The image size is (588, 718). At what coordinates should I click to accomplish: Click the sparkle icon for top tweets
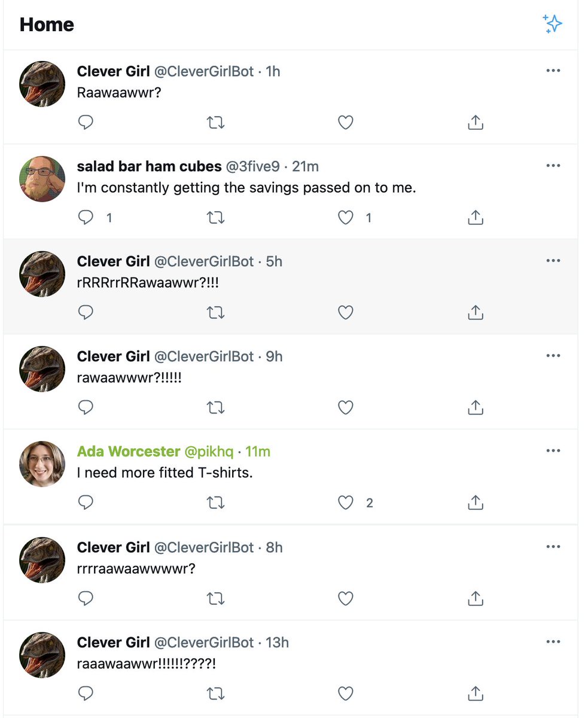point(552,24)
